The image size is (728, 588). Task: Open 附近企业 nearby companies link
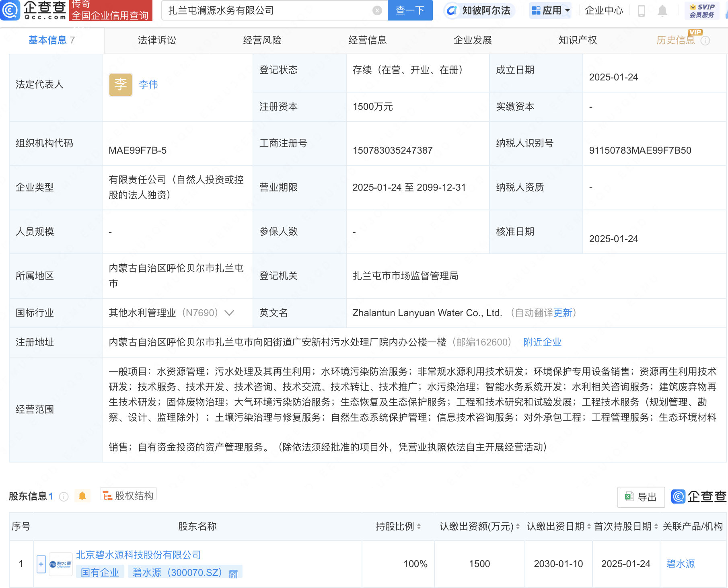pyautogui.click(x=542, y=342)
